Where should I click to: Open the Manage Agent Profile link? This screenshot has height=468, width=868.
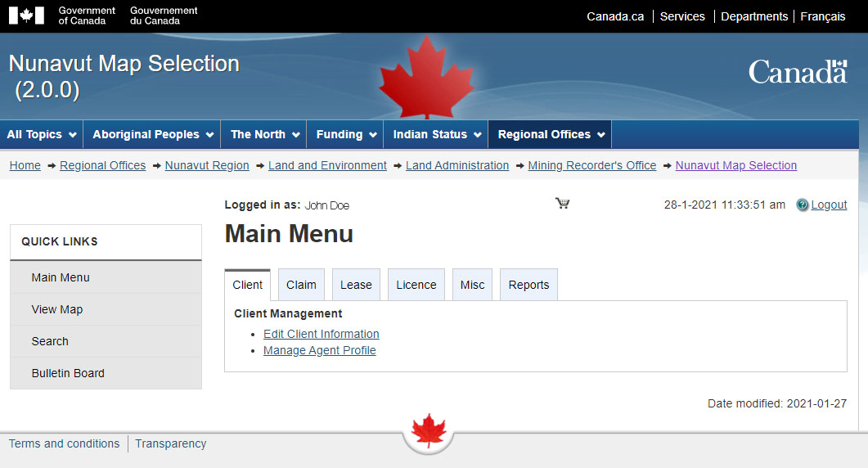click(319, 350)
